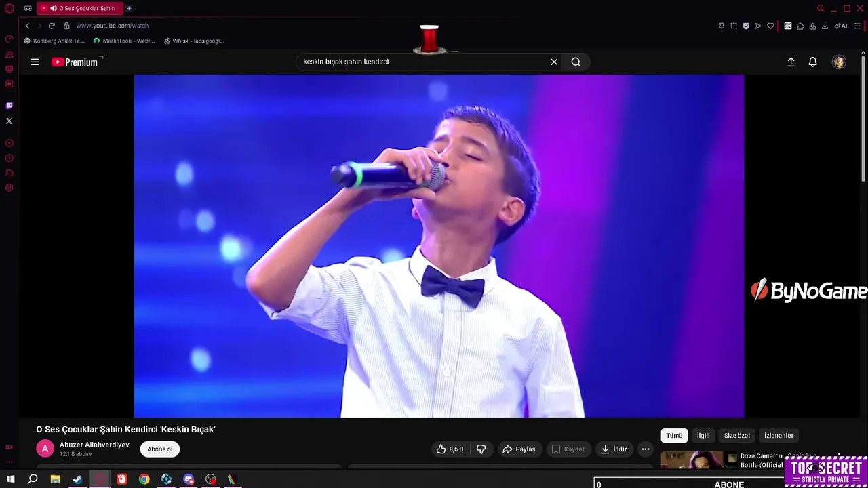Reload the current page

52,26
